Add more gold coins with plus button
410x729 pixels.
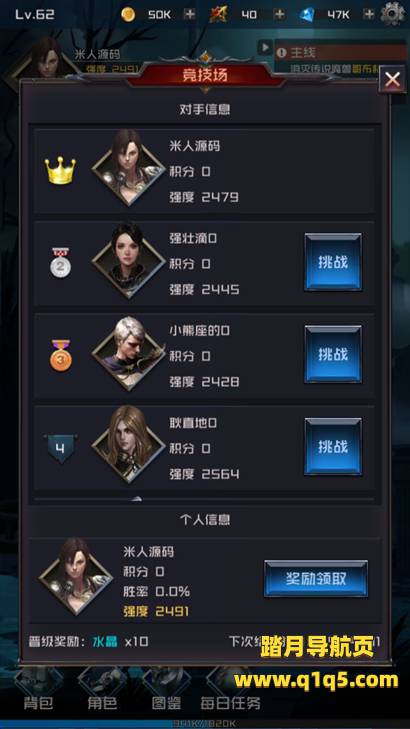[x=190, y=14]
